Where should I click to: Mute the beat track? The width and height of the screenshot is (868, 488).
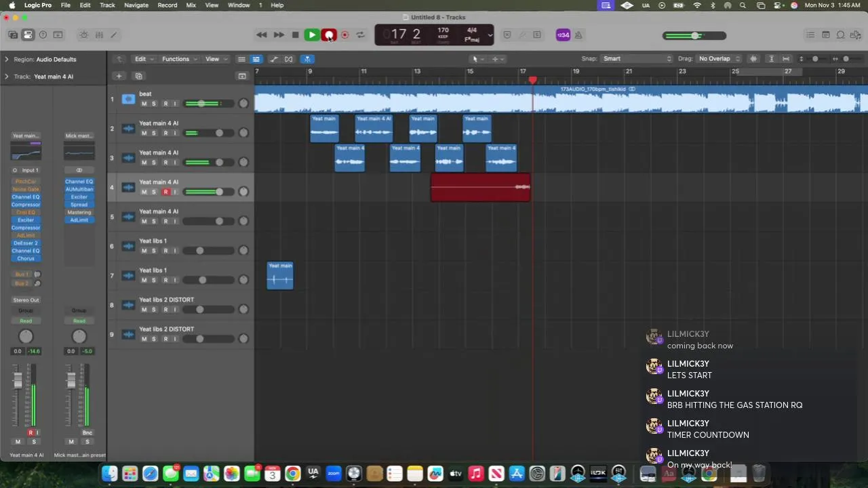coord(144,104)
